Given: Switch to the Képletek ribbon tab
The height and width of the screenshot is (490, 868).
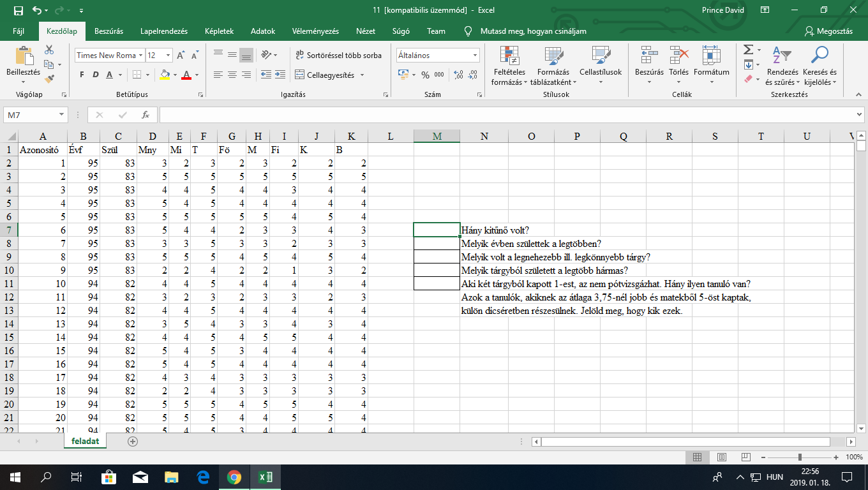Looking at the screenshot, I should tap(219, 31).
